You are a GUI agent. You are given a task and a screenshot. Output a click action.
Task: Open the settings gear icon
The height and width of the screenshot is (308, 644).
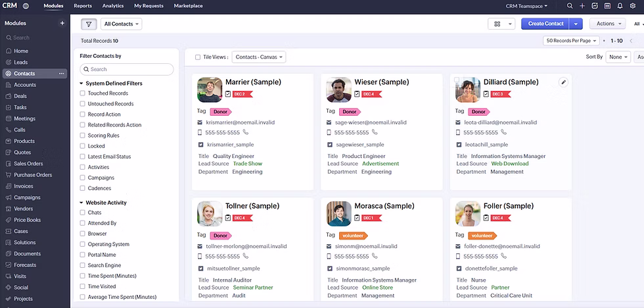coord(632,6)
